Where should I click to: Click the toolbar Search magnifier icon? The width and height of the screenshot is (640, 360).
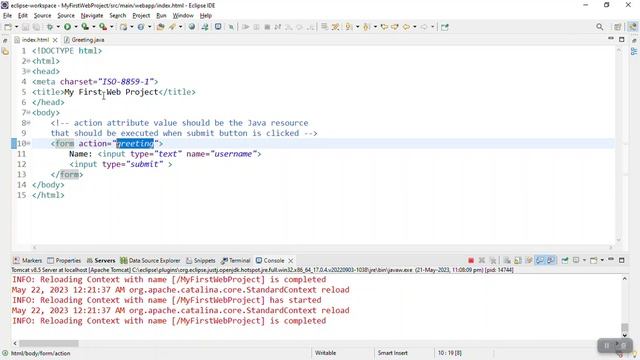pyautogui.click(x=600, y=27)
